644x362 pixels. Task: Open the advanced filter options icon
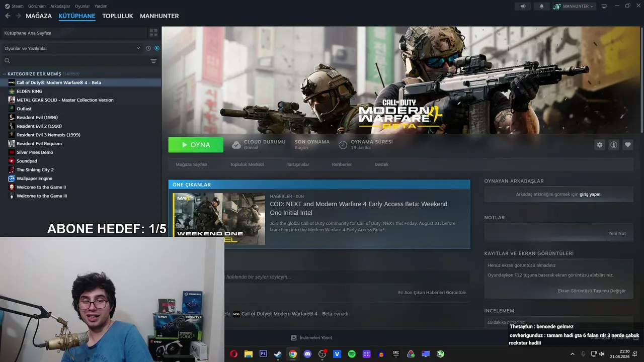click(x=153, y=61)
